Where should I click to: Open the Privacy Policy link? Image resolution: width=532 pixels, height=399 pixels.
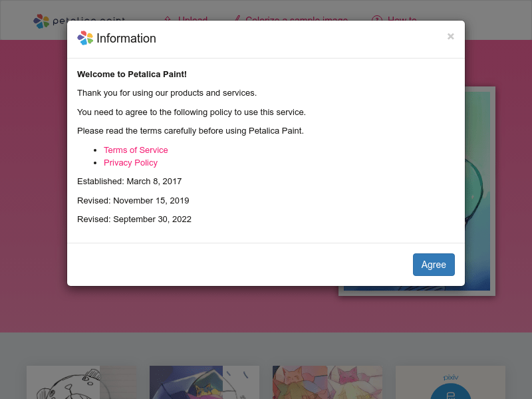point(130,162)
